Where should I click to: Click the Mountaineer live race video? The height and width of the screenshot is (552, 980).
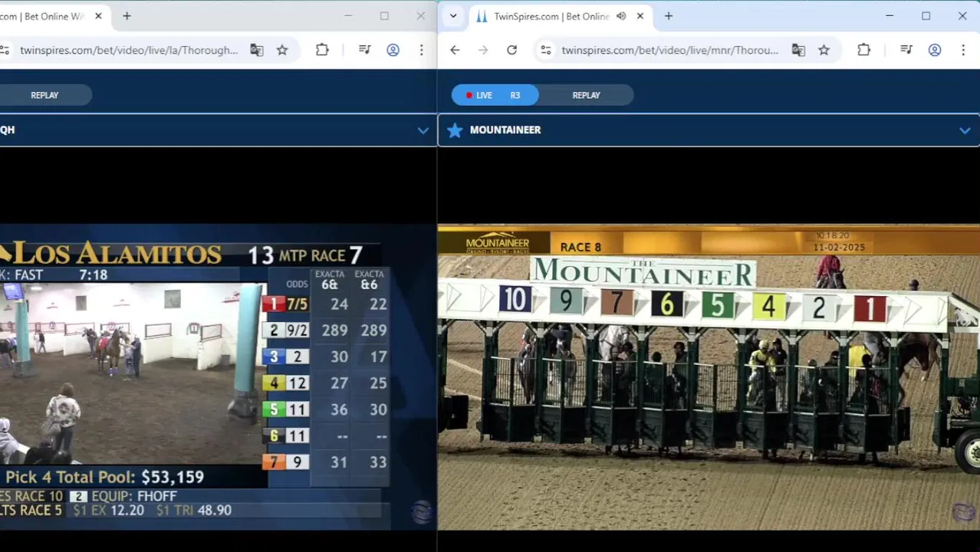coord(709,376)
